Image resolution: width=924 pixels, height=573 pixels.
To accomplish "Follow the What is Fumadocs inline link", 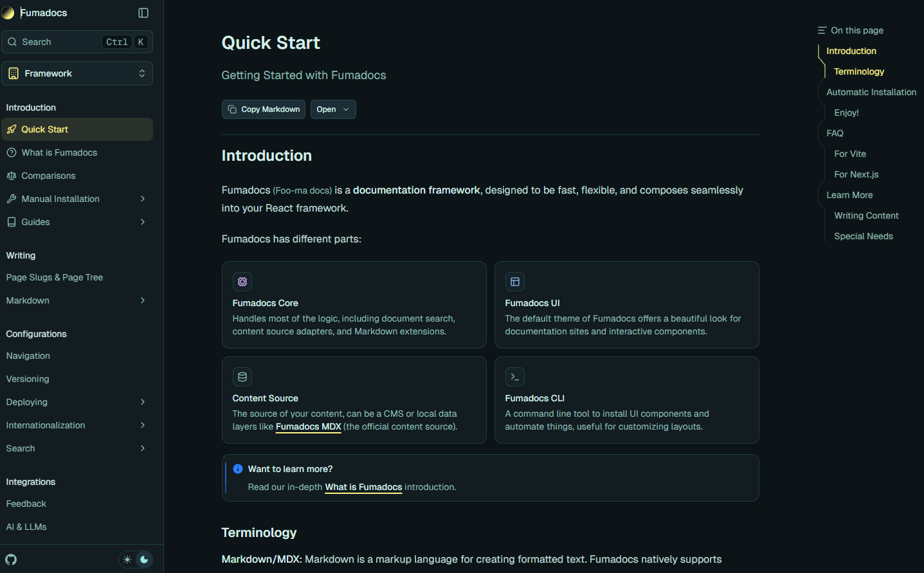I will tap(363, 487).
